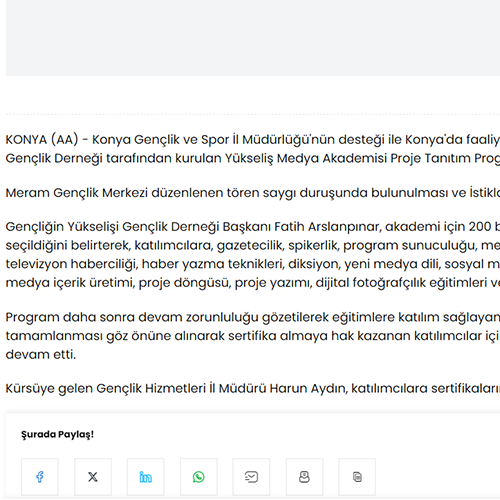The image size is (500, 500).
Task: Click the phrase 'Program daha sonra'
Action: 70,317
